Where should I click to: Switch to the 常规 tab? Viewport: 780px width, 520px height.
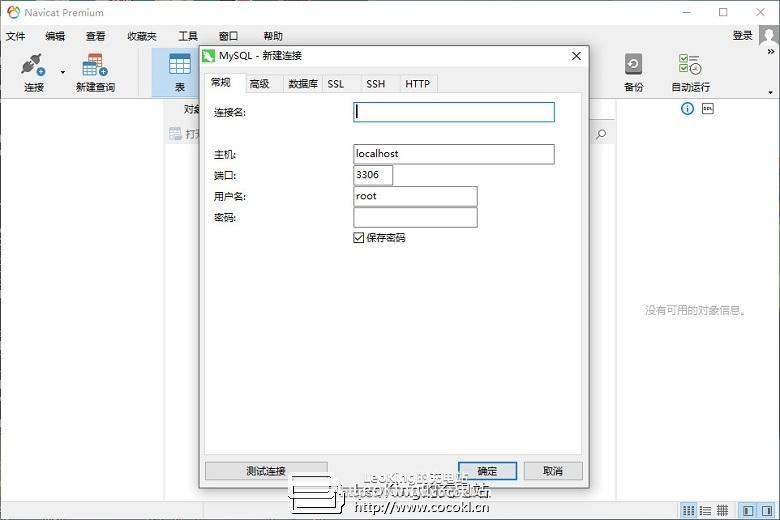pos(224,83)
